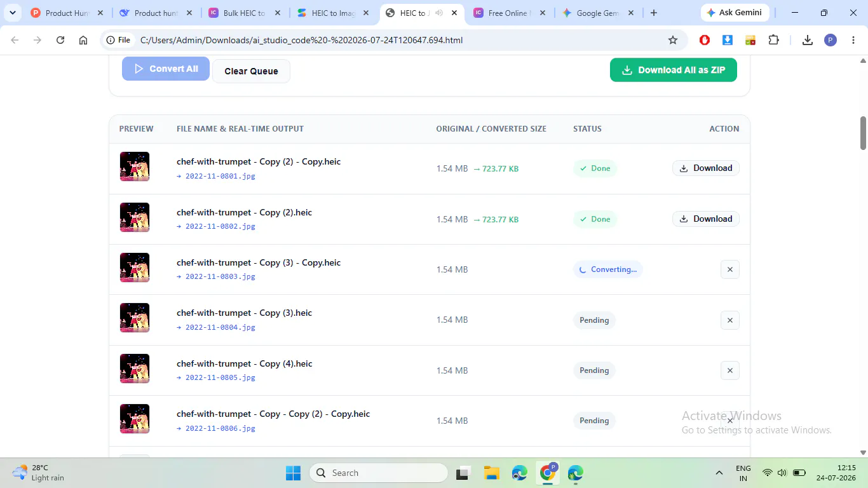Open Task View on taskbar
The height and width of the screenshot is (488, 868).
click(463, 473)
